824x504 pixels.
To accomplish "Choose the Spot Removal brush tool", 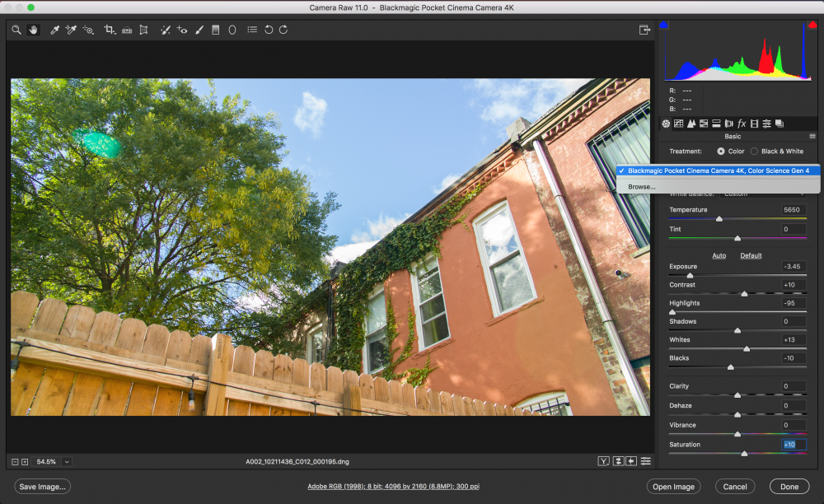I will (165, 30).
